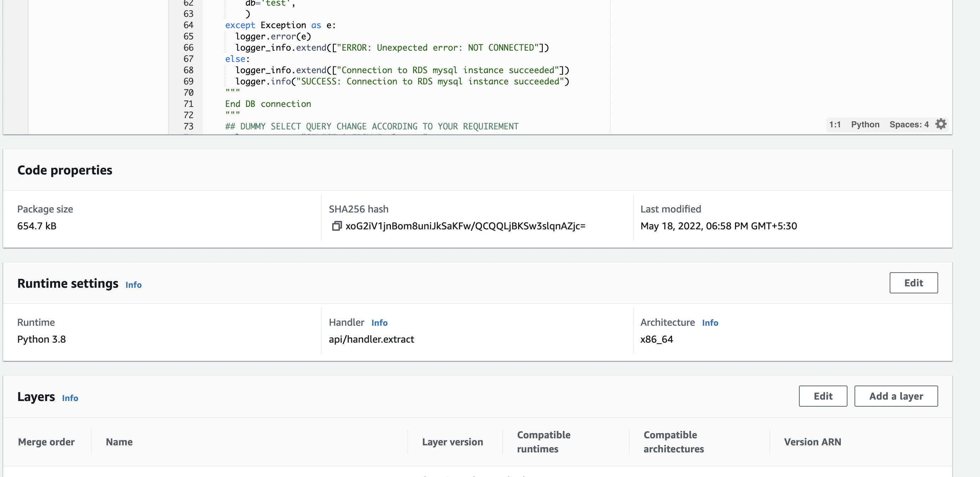
Task: Click the handler value api/handler.extract
Action: point(371,339)
